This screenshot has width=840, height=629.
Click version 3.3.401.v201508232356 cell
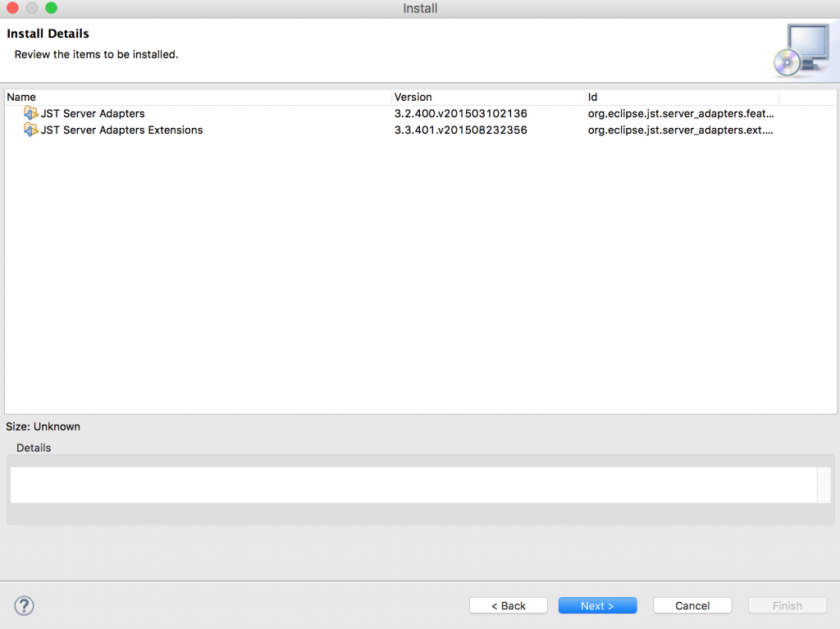click(x=461, y=130)
